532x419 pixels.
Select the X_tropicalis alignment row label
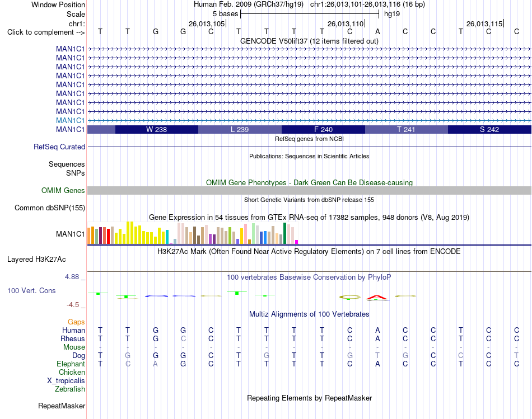[x=66, y=381]
